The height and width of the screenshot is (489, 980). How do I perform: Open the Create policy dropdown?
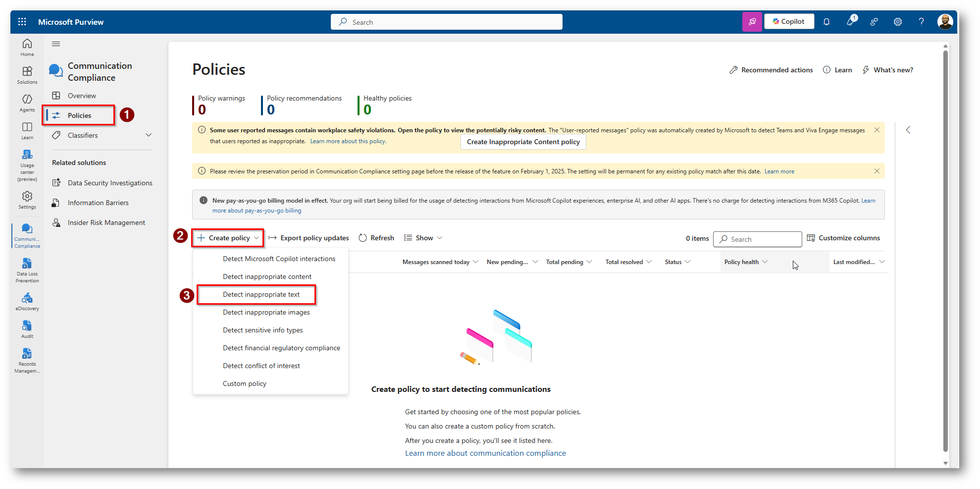click(x=228, y=238)
